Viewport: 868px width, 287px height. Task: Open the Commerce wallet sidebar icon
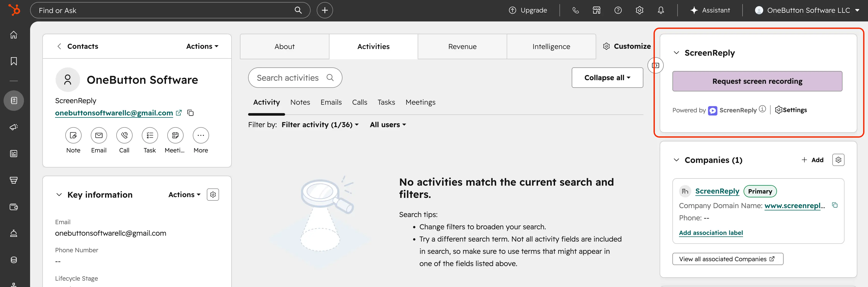14,207
